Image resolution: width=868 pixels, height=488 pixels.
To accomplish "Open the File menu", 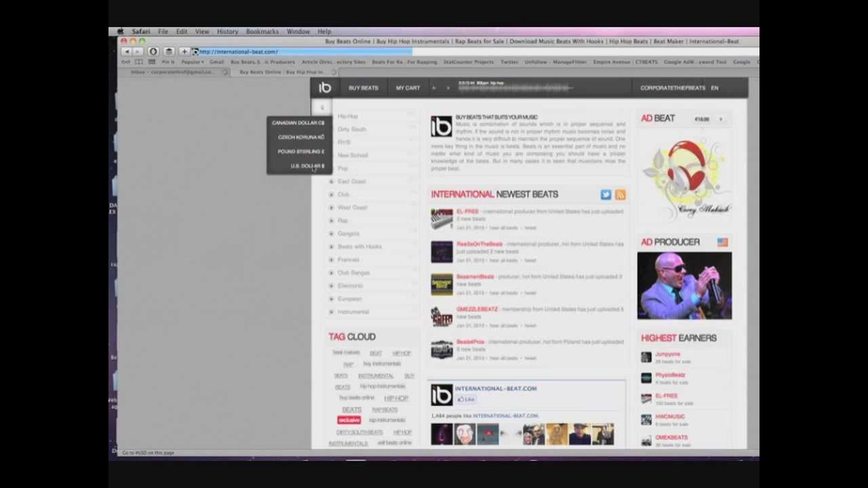I will tap(163, 31).
